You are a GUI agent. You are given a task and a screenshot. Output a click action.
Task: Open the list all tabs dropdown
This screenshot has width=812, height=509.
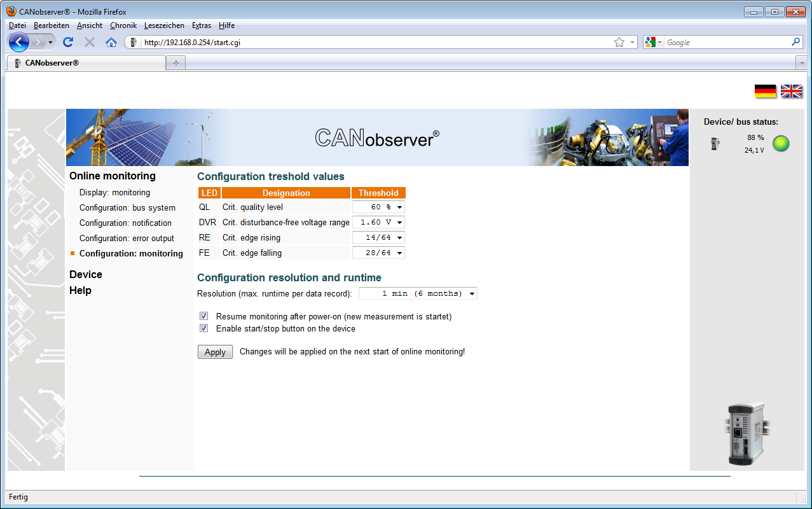(801, 63)
